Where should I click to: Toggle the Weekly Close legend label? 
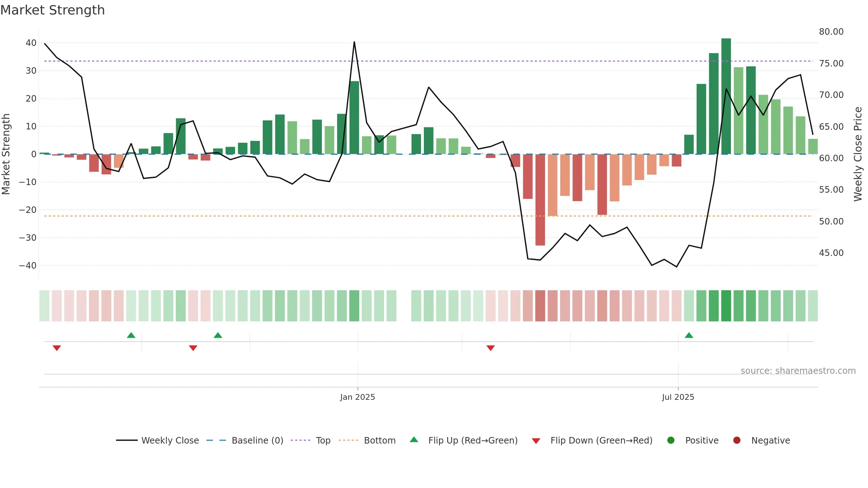click(170, 441)
